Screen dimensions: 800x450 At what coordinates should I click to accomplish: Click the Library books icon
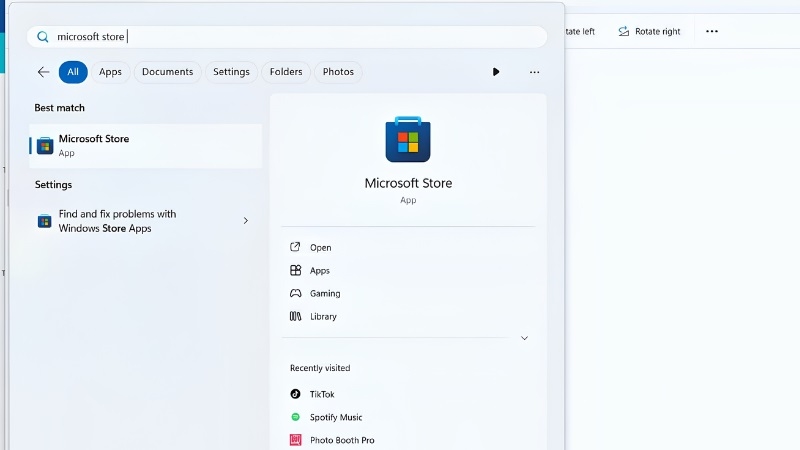pos(295,316)
